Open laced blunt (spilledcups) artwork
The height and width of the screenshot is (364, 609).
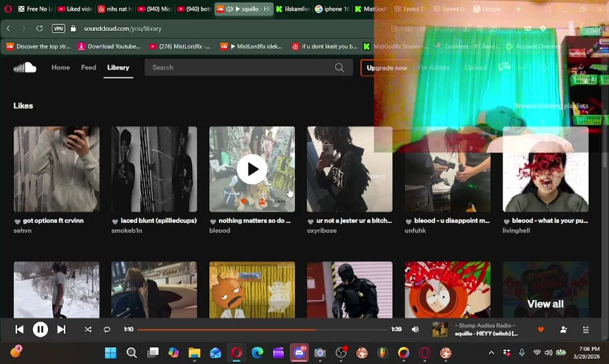click(154, 169)
